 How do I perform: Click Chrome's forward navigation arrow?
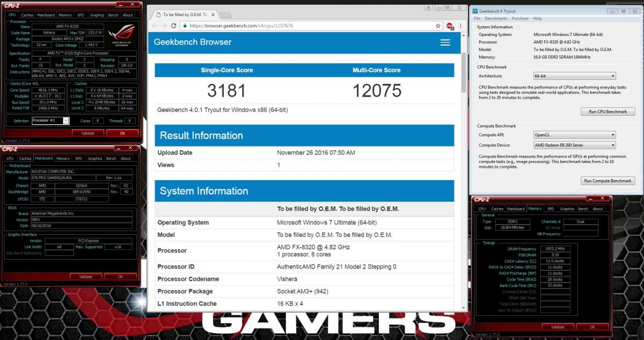pyautogui.click(x=164, y=26)
